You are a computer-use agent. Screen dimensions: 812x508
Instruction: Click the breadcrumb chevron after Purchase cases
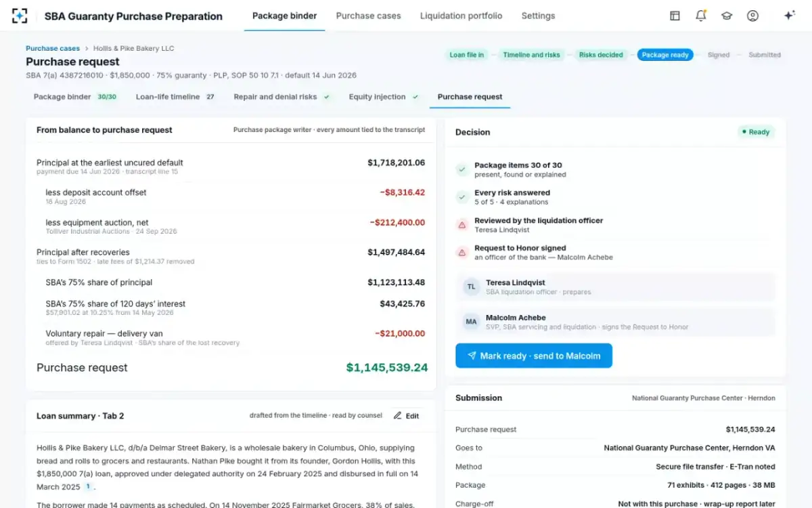pyautogui.click(x=87, y=49)
